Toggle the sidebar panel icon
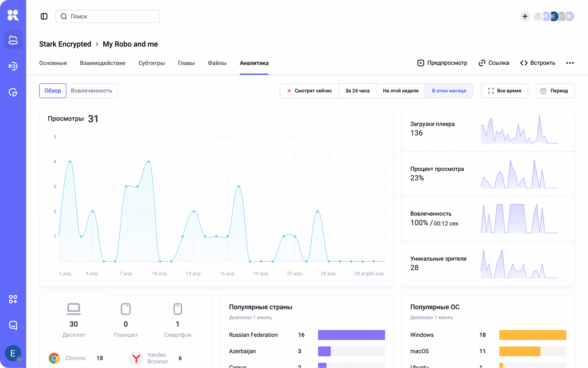 point(44,17)
